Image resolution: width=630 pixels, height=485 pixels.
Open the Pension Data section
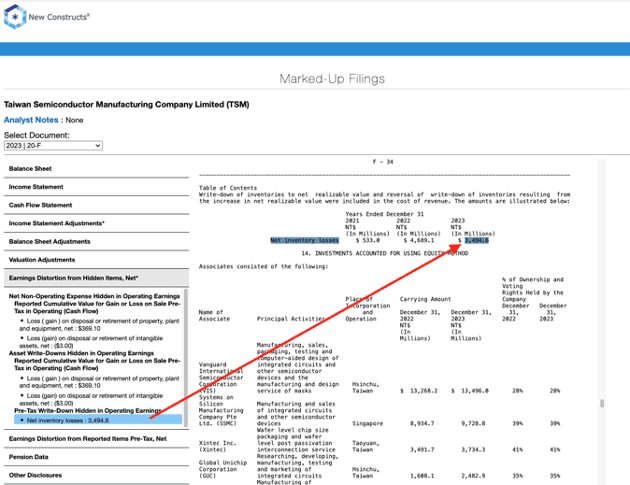(x=96, y=457)
